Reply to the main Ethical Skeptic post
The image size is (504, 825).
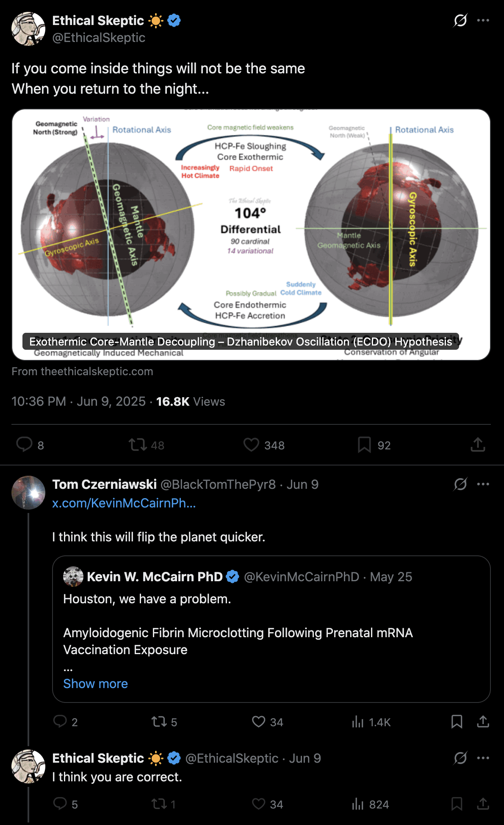point(25,445)
